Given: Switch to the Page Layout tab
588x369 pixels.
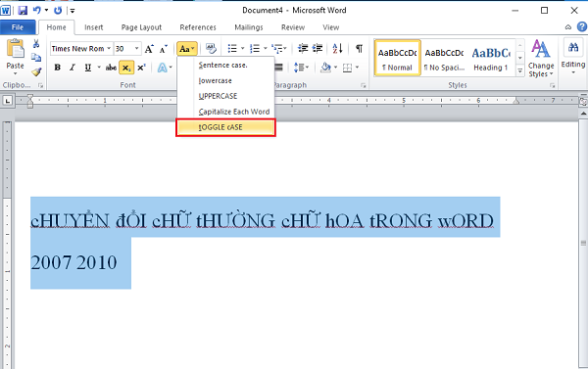Looking at the screenshot, I should 141,27.
